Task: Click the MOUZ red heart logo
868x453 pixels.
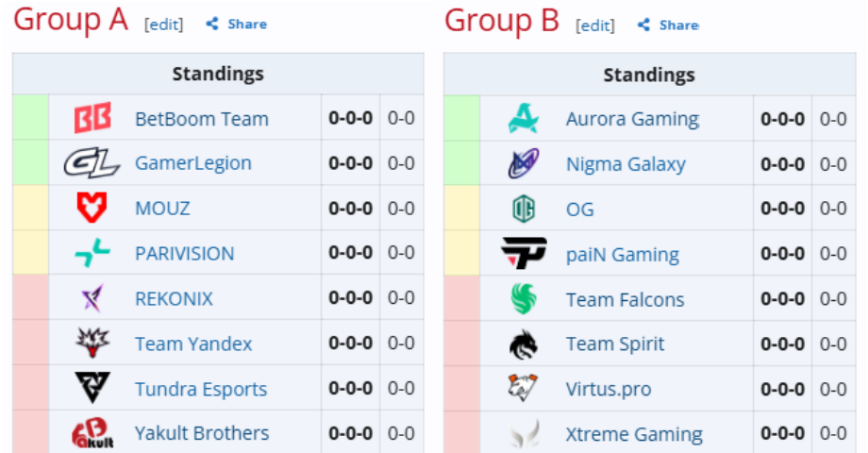Action: pyautogui.click(x=92, y=208)
